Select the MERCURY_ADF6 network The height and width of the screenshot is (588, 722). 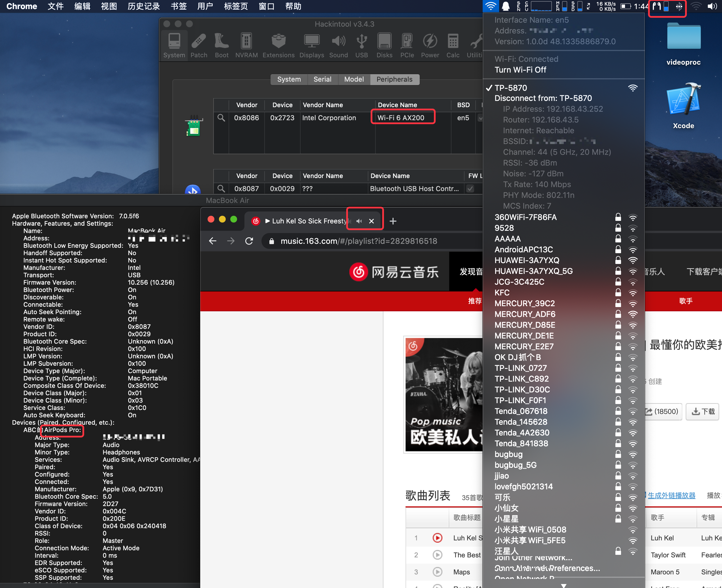[563, 314]
